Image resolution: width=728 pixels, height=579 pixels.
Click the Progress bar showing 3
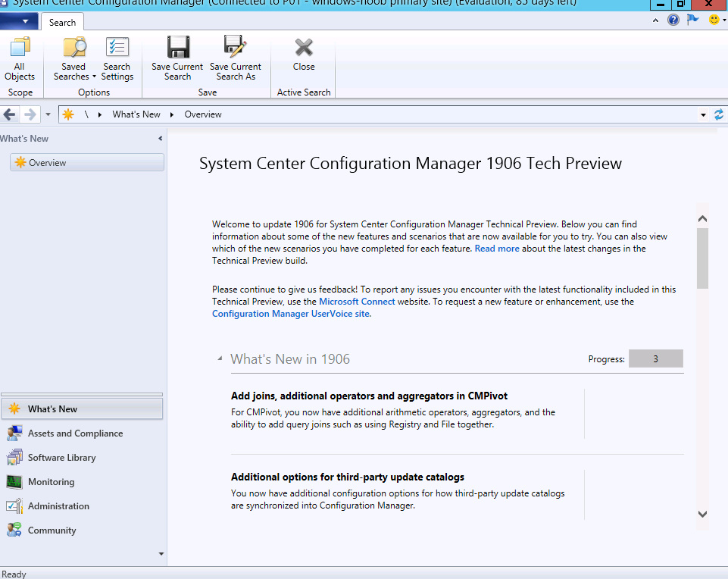(x=655, y=358)
